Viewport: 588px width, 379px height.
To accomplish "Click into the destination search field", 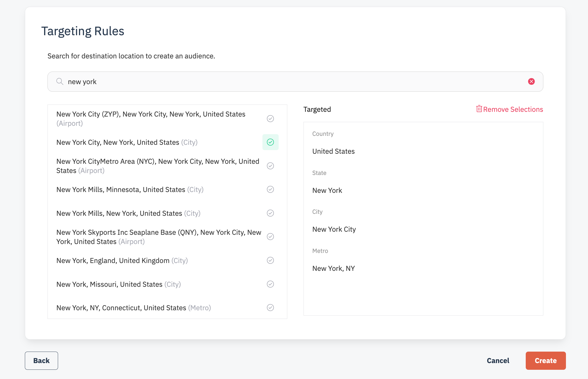I will point(279,82).
